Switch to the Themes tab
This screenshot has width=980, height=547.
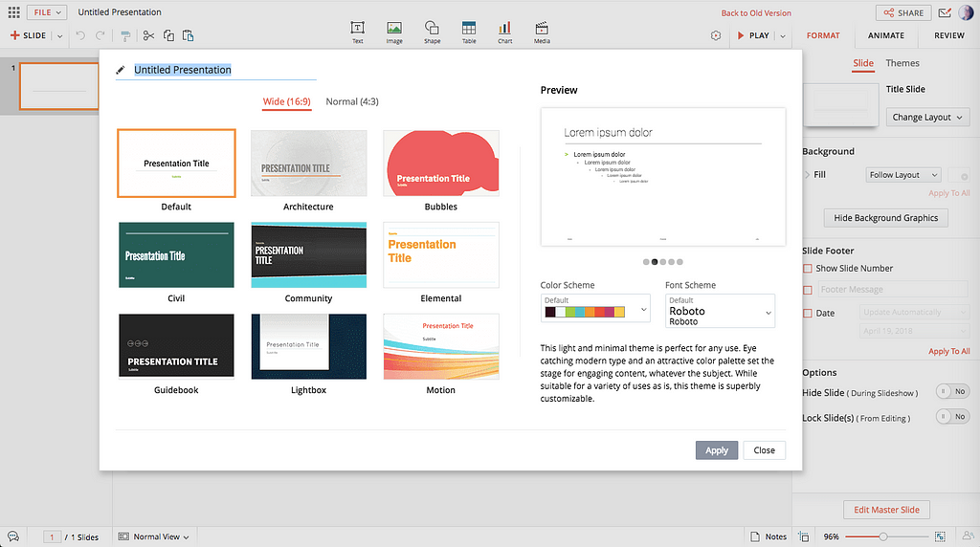coord(902,63)
